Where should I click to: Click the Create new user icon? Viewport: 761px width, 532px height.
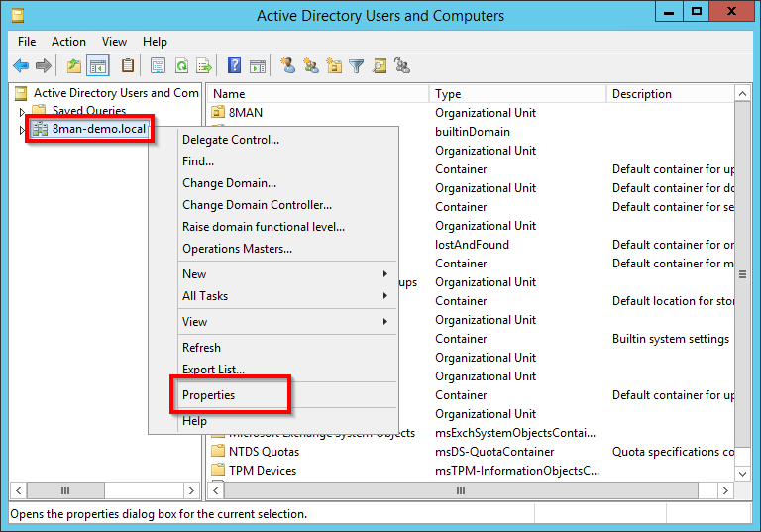click(287, 66)
